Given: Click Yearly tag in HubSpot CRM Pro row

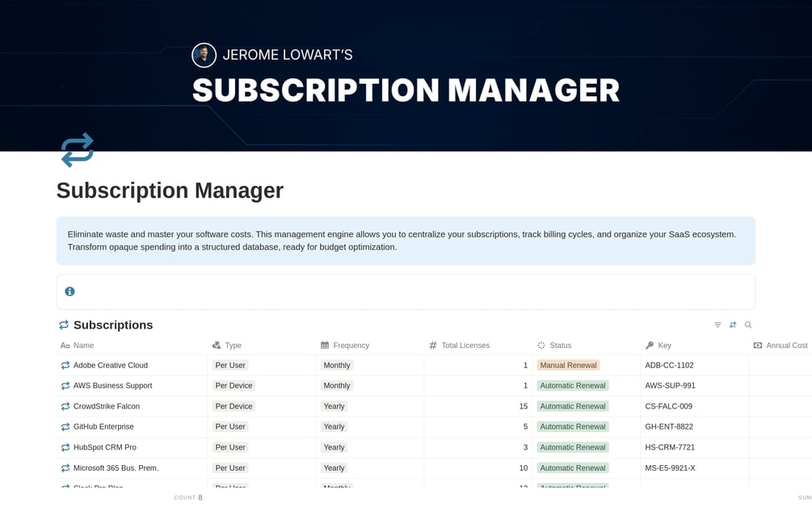Looking at the screenshot, I should tap(334, 447).
